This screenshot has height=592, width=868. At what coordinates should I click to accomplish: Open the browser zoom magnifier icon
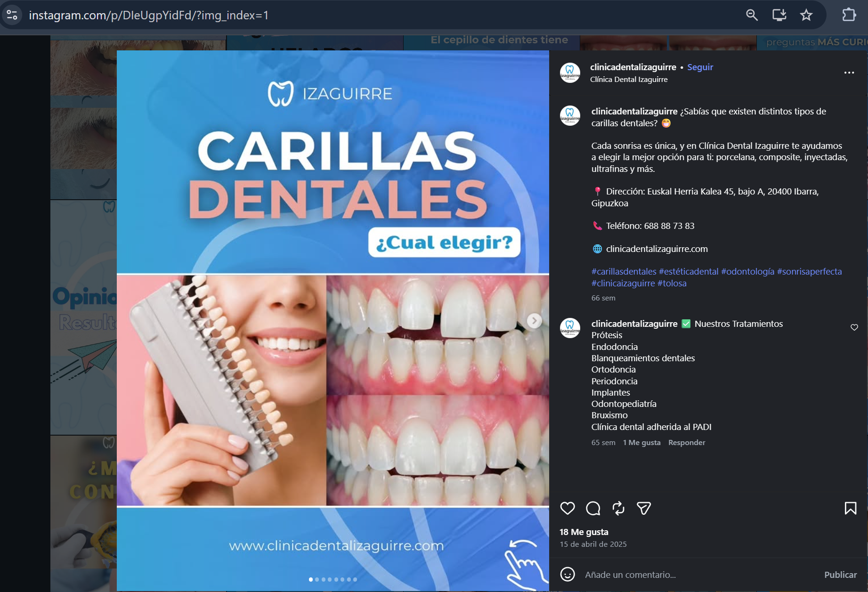click(752, 15)
